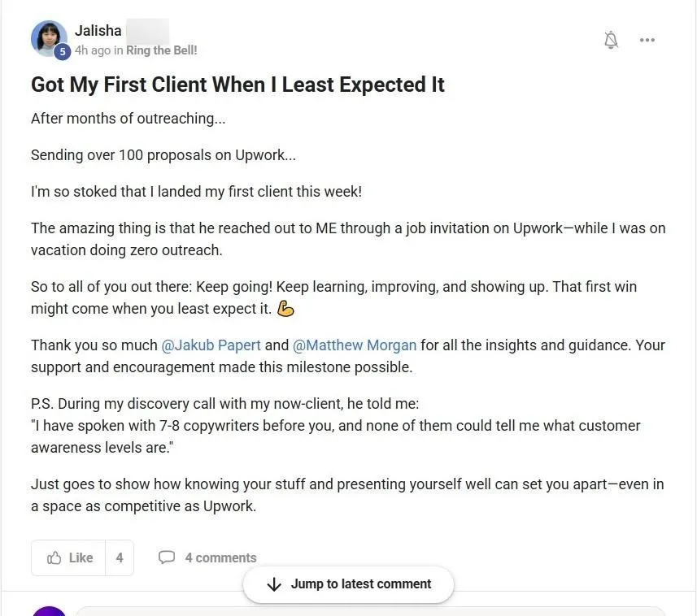Click the speech bubble comments icon

click(x=167, y=557)
